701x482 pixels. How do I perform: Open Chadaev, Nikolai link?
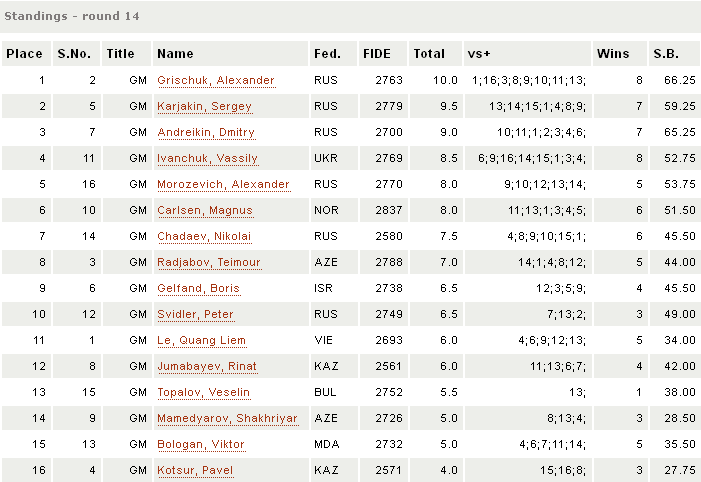(x=204, y=237)
